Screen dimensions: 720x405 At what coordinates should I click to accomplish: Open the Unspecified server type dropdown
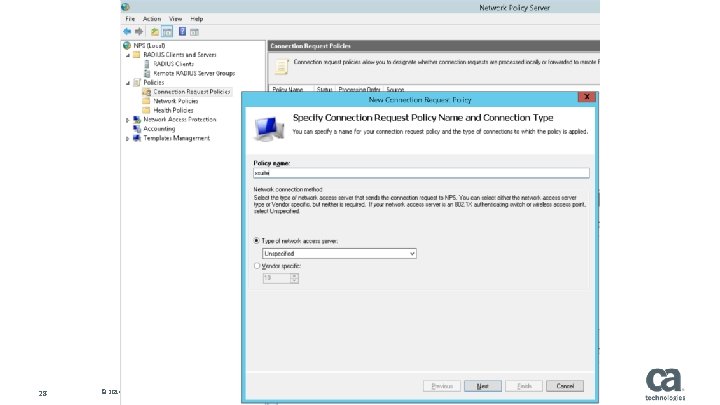tap(339, 253)
